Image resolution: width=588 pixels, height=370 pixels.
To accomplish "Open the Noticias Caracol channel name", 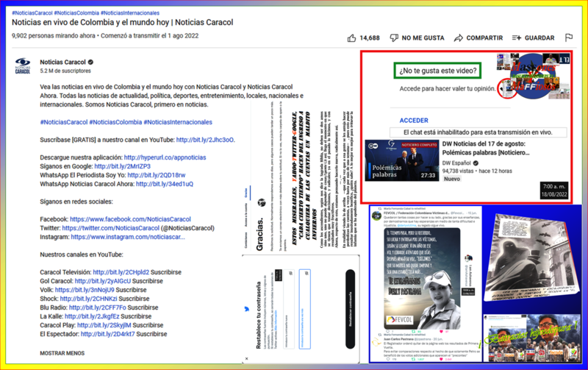I will pyautogui.click(x=62, y=63).
